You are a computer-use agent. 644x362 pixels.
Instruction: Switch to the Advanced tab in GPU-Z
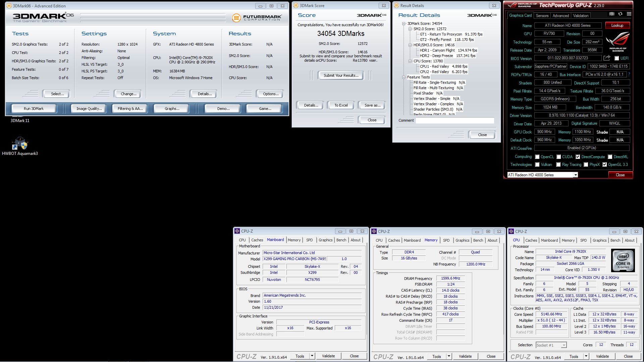coord(561,16)
